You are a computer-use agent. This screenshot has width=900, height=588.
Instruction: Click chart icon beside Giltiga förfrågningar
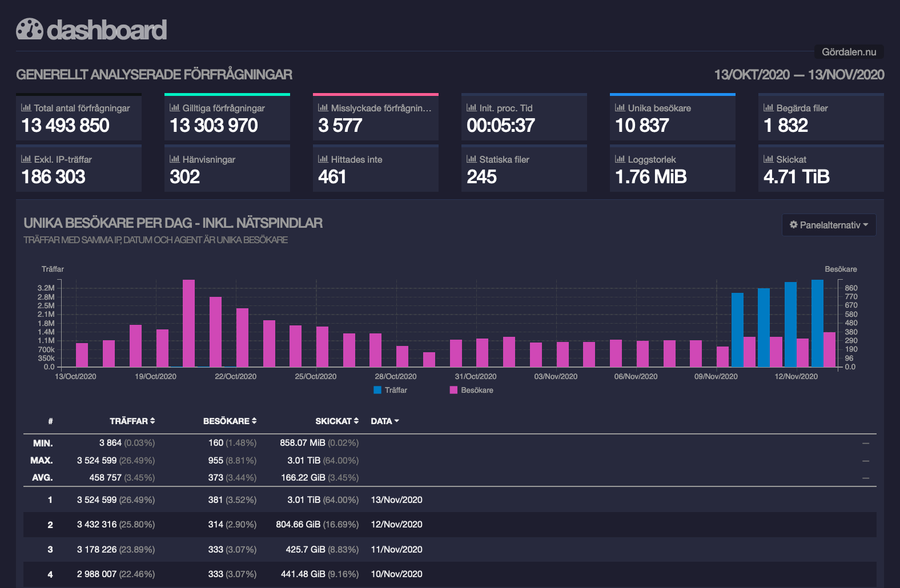[175, 107]
